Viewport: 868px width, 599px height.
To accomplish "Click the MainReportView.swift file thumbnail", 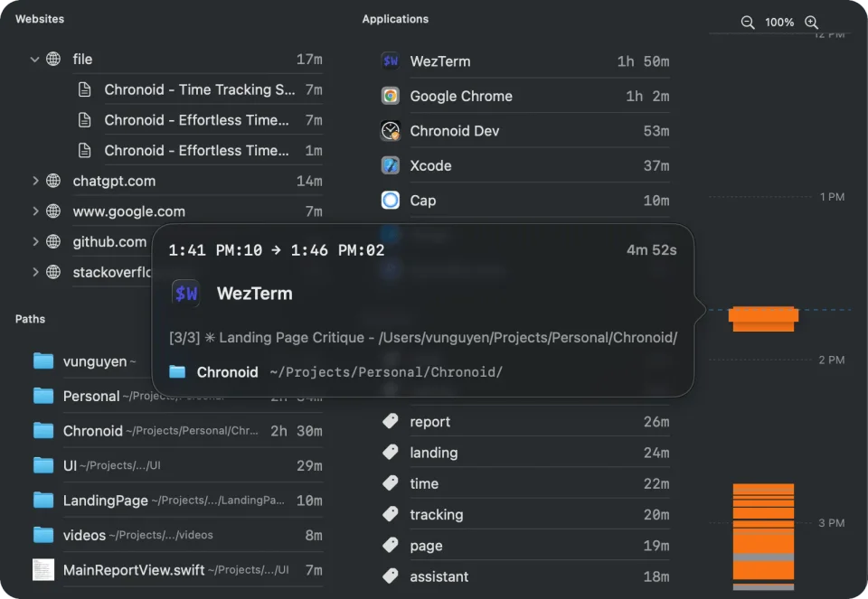I will 43,570.
